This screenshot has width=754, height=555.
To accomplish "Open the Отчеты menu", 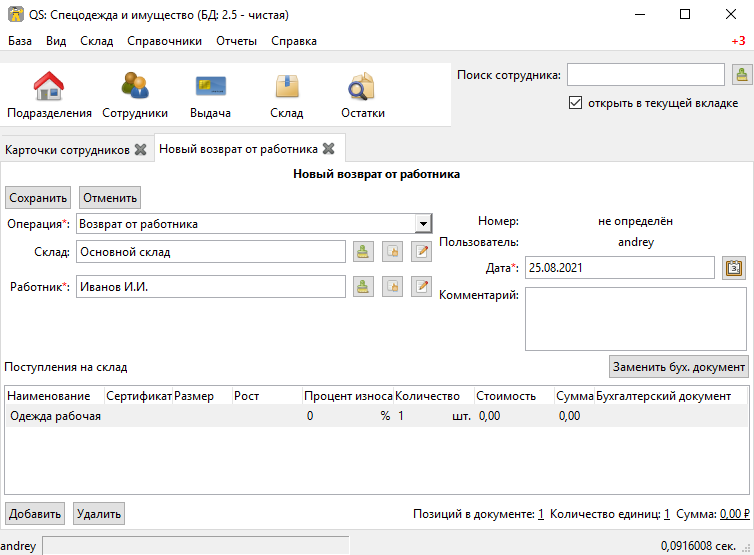I will click(236, 41).
